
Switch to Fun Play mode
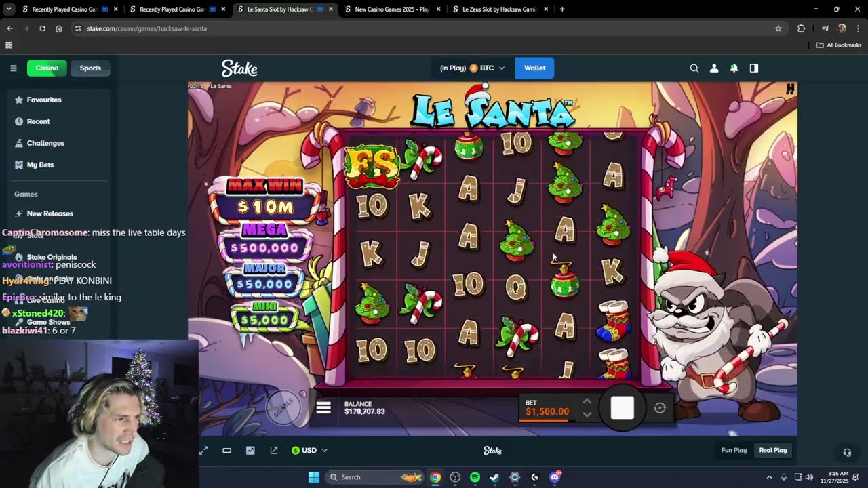(734, 450)
